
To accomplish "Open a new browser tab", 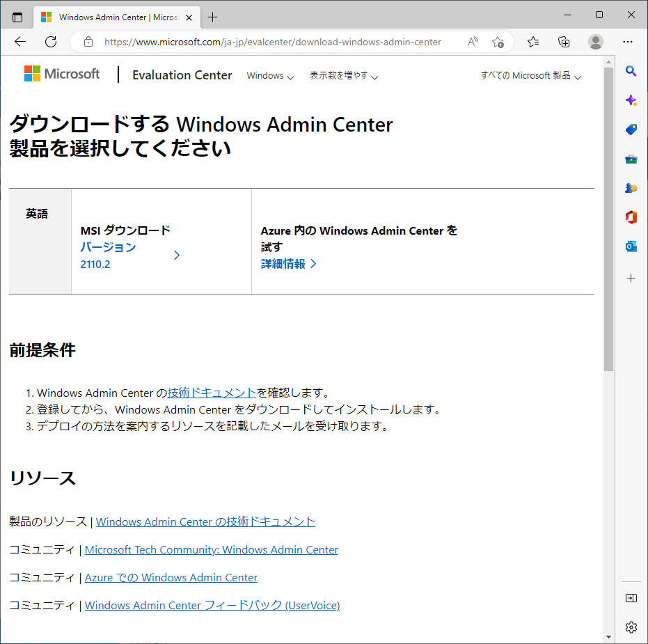I will tap(212, 17).
